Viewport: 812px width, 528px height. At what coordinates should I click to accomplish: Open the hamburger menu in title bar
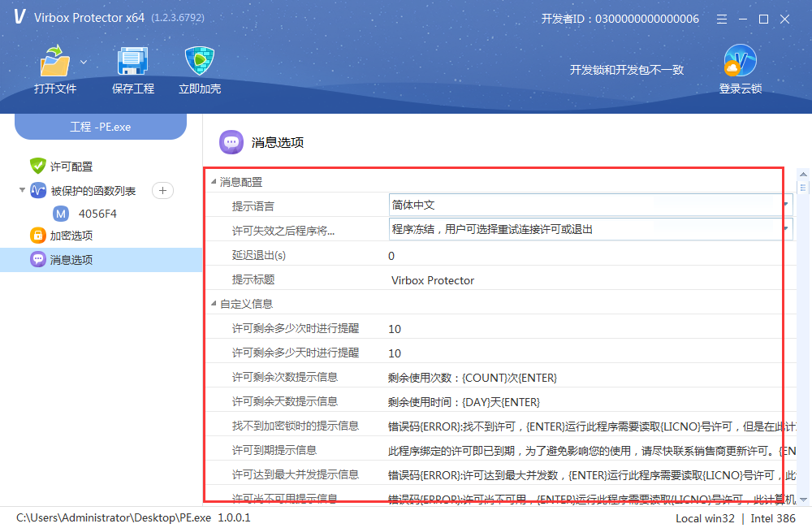click(x=721, y=19)
